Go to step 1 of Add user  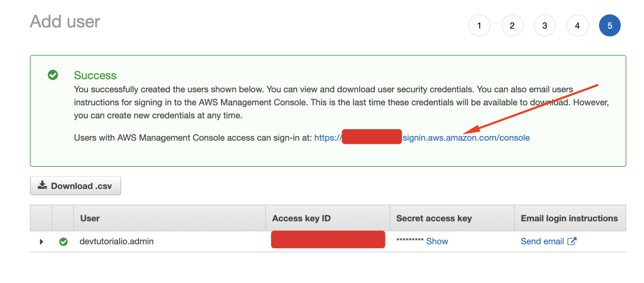pyautogui.click(x=479, y=26)
